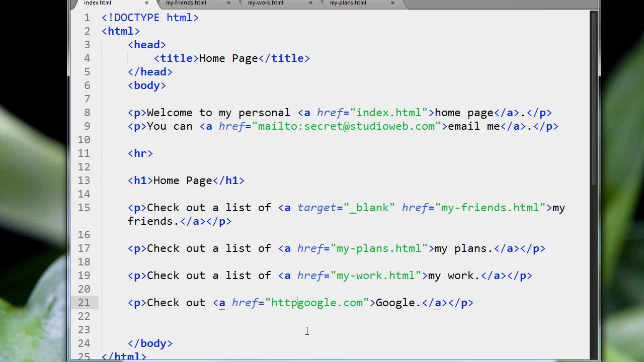Click the "httpgoogle.com" href value
The height and width of the screenshot is (362, 644).
(317, 303)
